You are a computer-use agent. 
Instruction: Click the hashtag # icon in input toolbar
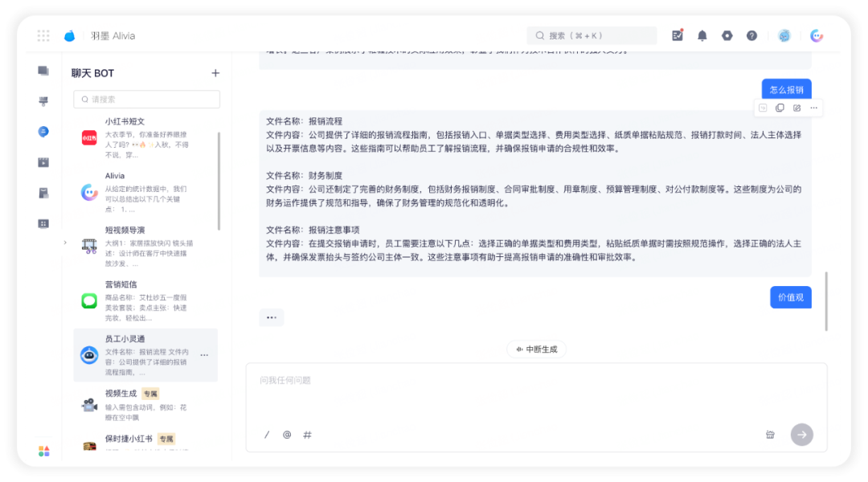307,435
